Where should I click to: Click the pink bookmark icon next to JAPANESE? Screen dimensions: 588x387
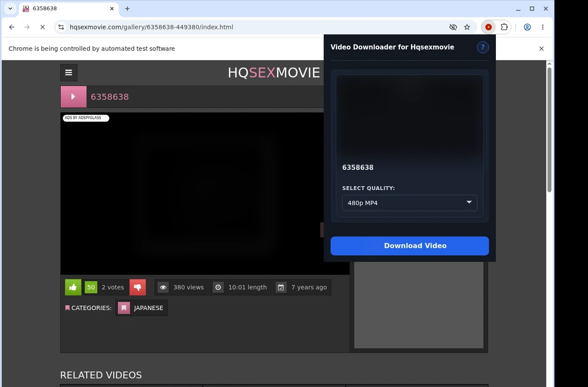coord(124,308)
